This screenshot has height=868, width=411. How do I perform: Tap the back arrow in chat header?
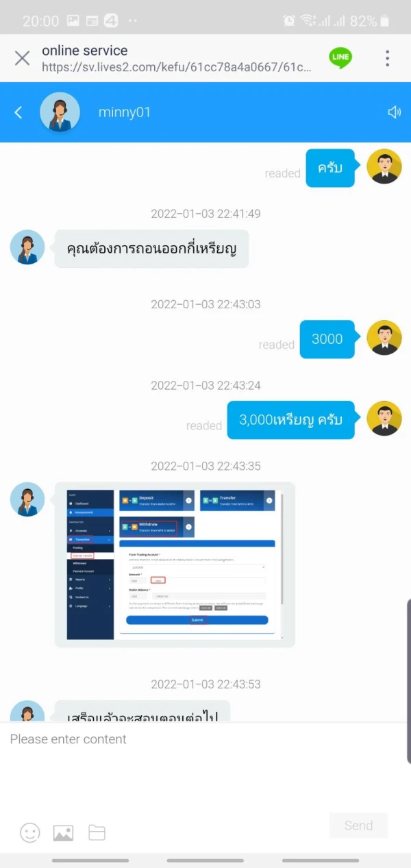[18, 112]
